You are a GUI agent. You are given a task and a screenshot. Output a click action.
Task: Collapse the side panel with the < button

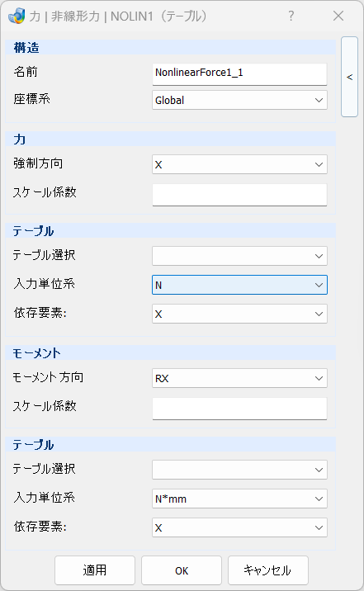point(349,77)
